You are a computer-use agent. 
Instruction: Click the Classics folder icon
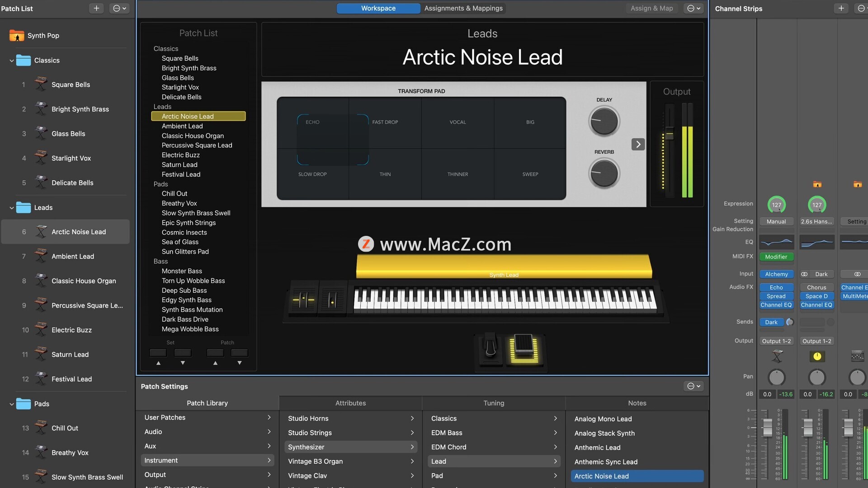point(24,60)
